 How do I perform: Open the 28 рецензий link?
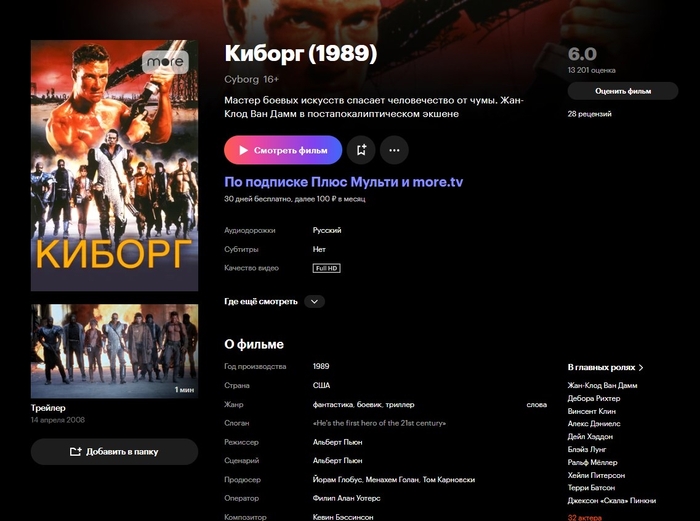coord(589,114)
